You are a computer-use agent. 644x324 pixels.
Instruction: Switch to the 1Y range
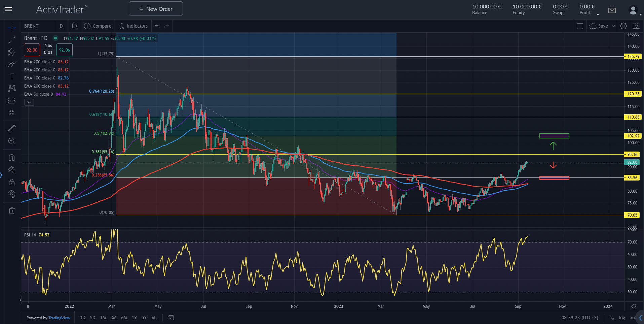click(x=134, y=318)
